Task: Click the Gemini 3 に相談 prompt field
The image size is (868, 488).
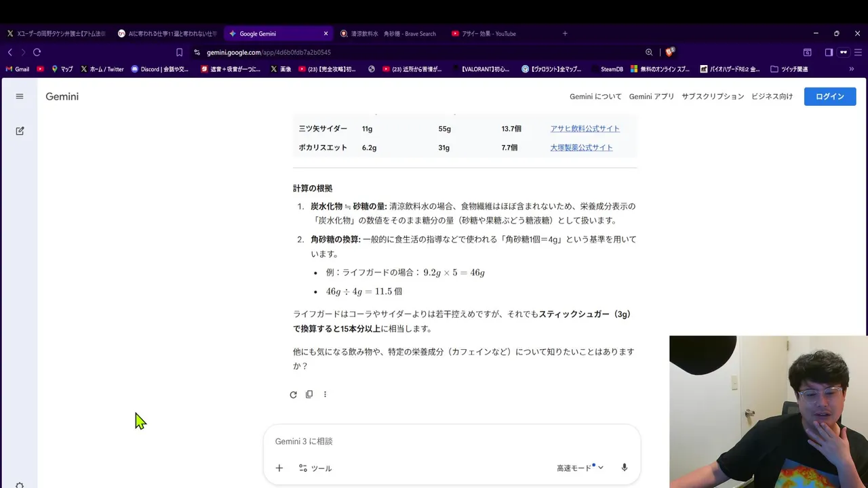Action: 451,441
